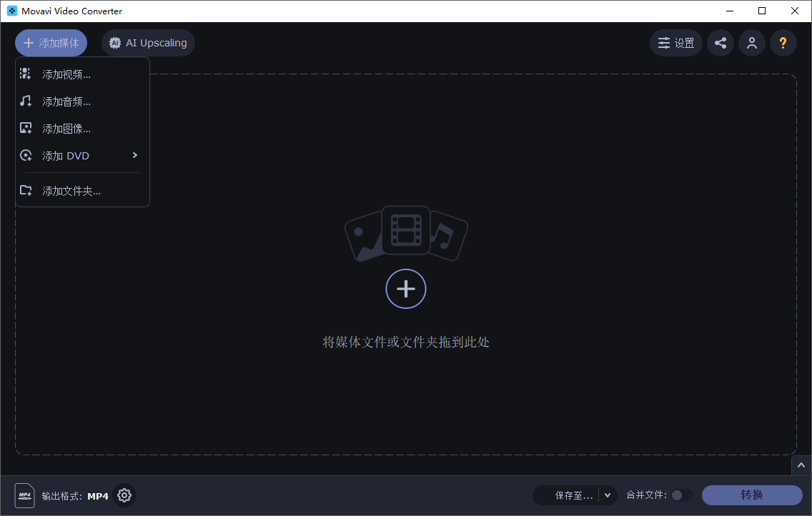Click the MP4 format file icon

click(24, 495)
